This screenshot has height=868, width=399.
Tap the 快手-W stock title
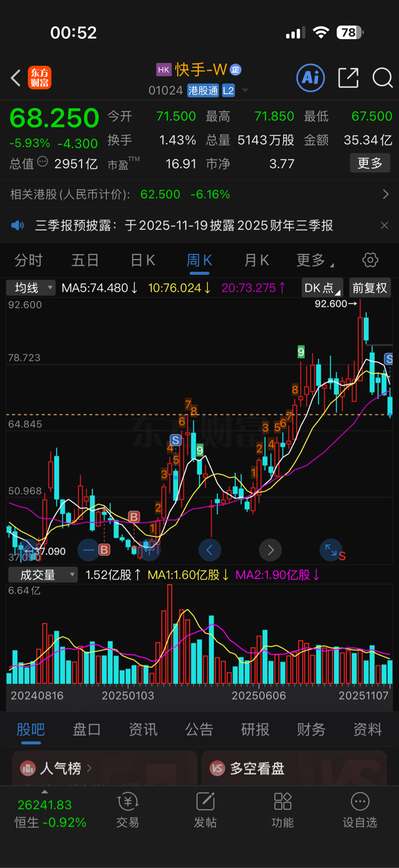pos(201,70)
